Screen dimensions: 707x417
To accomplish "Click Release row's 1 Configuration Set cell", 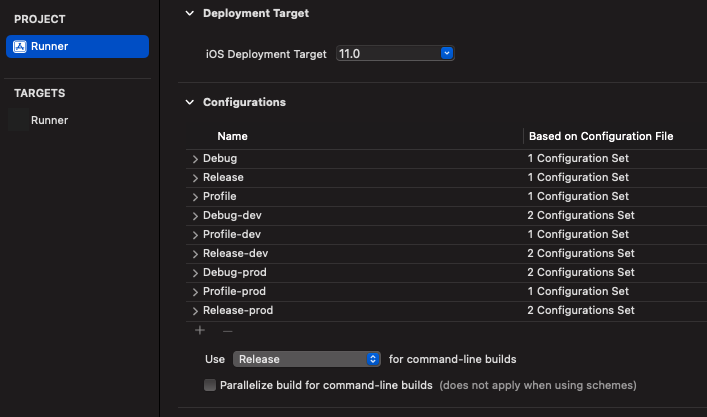I will tap(578, 177).
